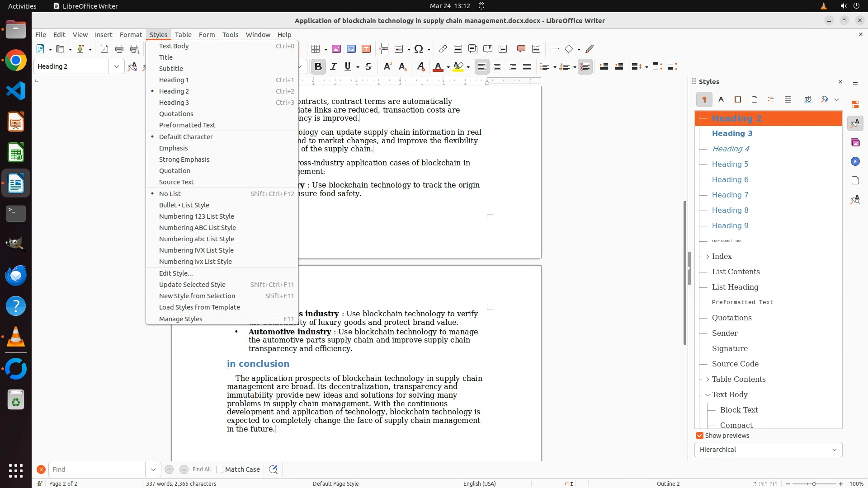Open Character Styles in sidebar
The image size is (868, 488).
coord(721,99)
